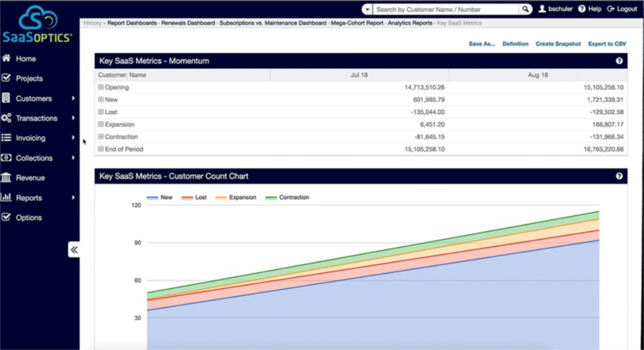Go to Renewals Dashboard breadcrumb
Viewport: 644px width, 350px height.
click(x=188, y=23)
